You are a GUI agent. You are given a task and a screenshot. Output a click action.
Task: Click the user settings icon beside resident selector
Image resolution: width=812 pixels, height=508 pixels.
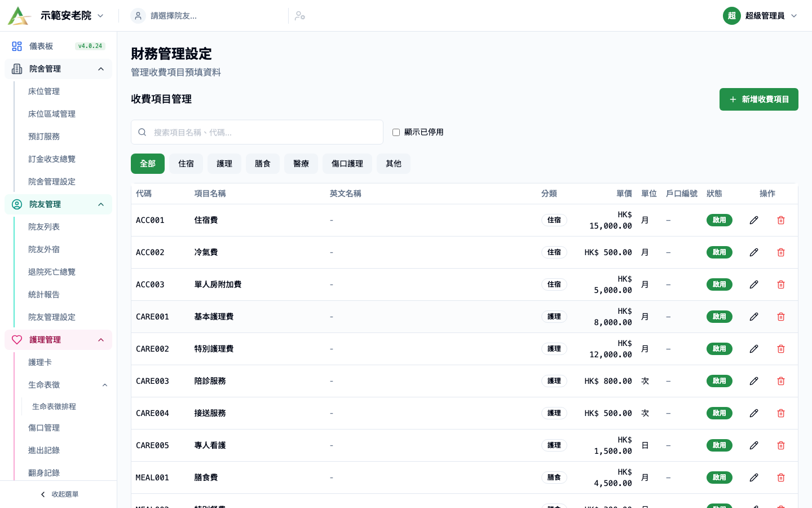click(300, 16)
